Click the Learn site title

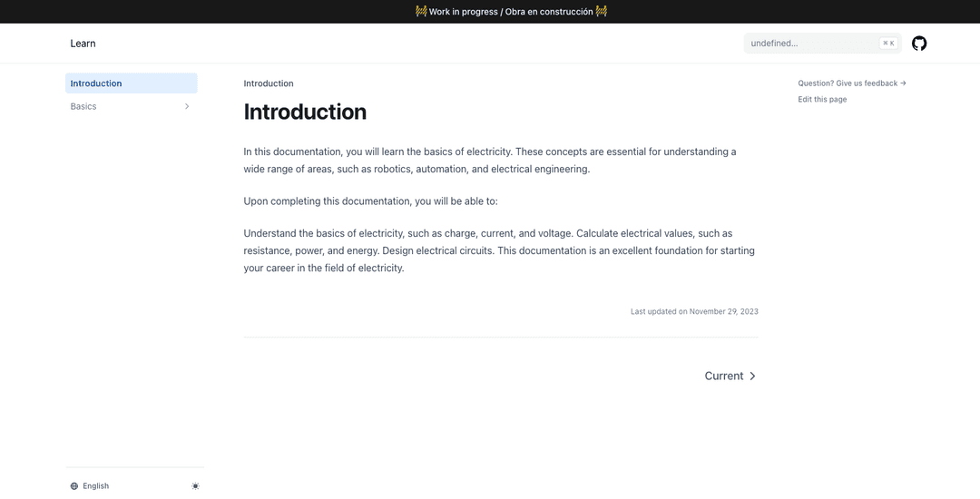point(83,43)
